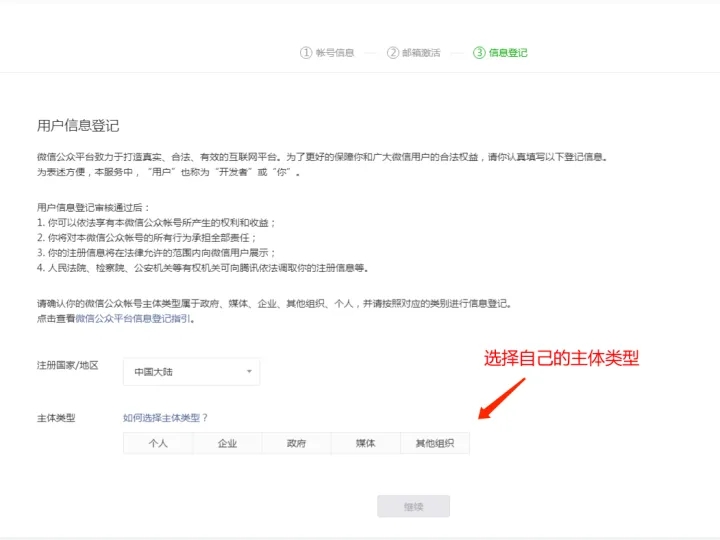720x540 pixels.
Task: Click the red 选择自己的主体类型 annotation text
Action: click(x=561, y=358)
